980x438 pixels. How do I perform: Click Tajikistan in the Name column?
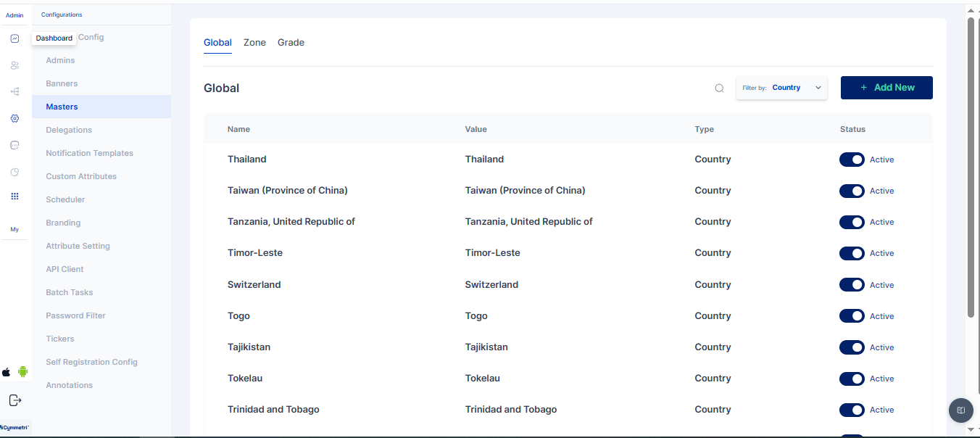pyautogui.click(x=249, y=347)
